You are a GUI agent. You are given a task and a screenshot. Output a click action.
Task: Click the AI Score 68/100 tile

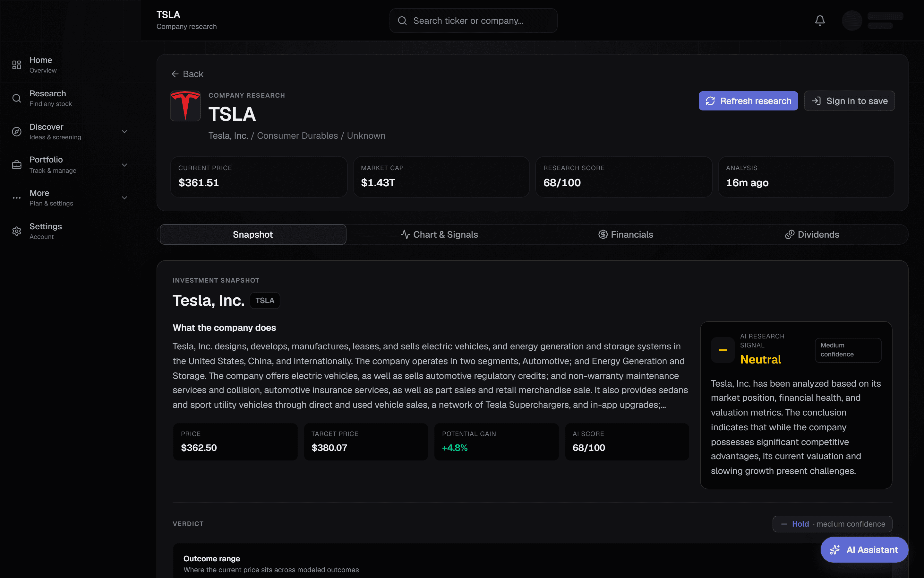point(627,442)
